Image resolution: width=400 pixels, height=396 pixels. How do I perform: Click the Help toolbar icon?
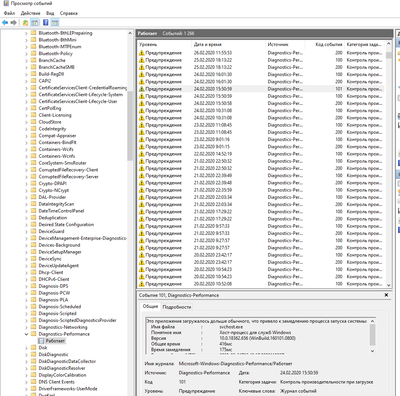coord(46,23)
